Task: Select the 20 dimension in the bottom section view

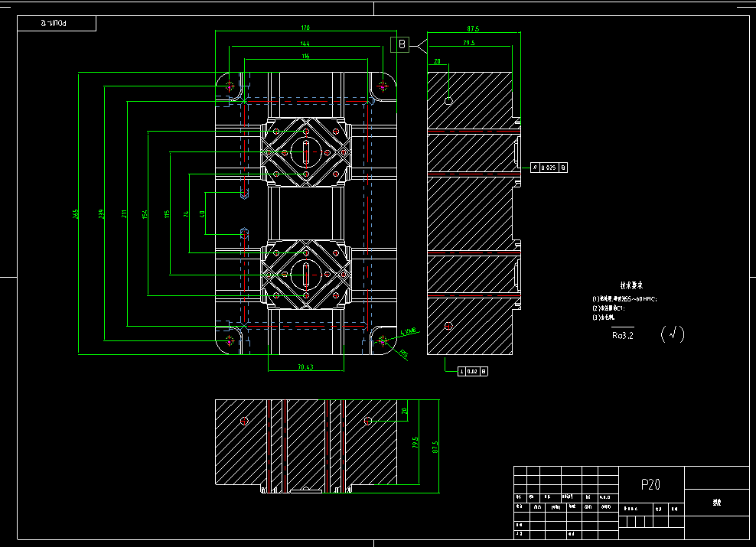Action: 405,411
